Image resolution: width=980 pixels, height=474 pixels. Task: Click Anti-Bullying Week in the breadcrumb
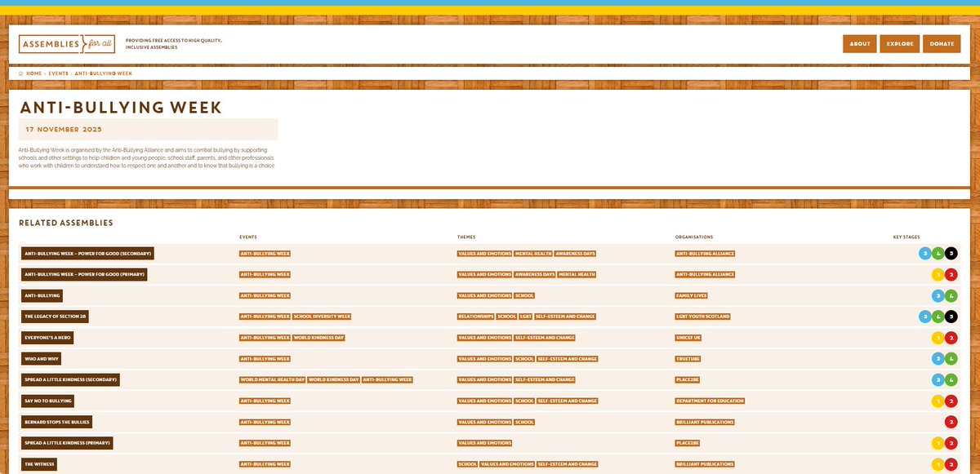click(x=104, y=73)
